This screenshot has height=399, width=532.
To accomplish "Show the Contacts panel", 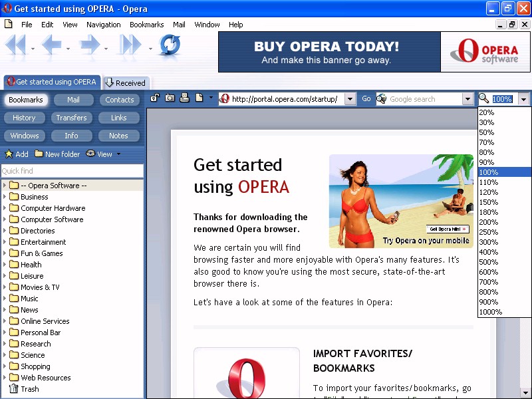I will tap(120, 100).
